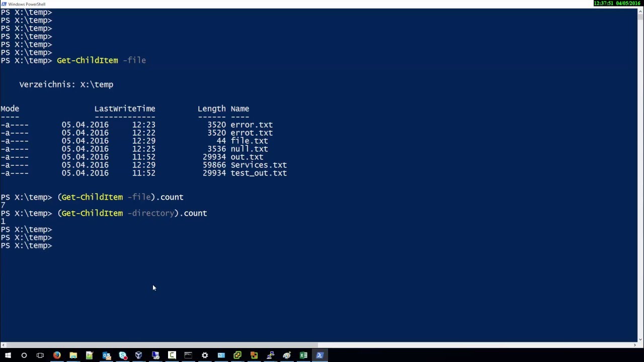The height and width of the screenshot is (362, 644).
Task: Click the '(Get-ChildItem -file).count' command
Action: coord(120,197)
